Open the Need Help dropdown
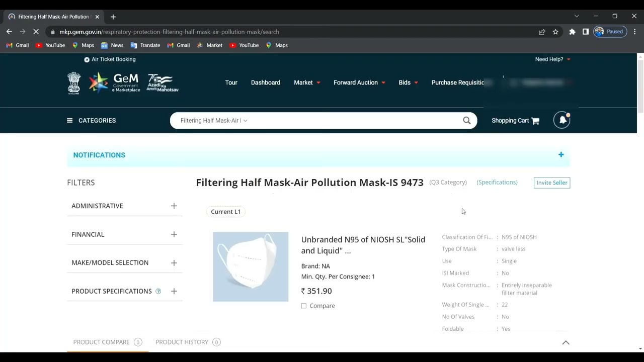 [x=552, y=59]
